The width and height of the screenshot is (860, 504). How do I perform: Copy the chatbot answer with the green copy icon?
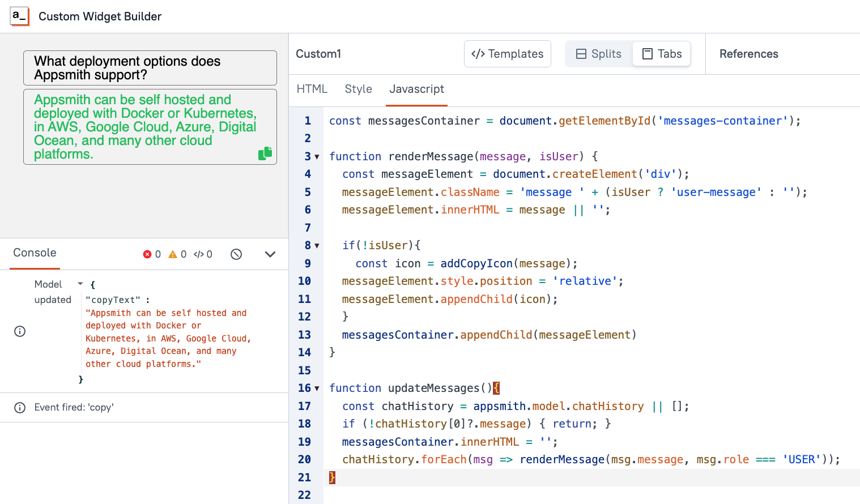(x=265, y=153)
